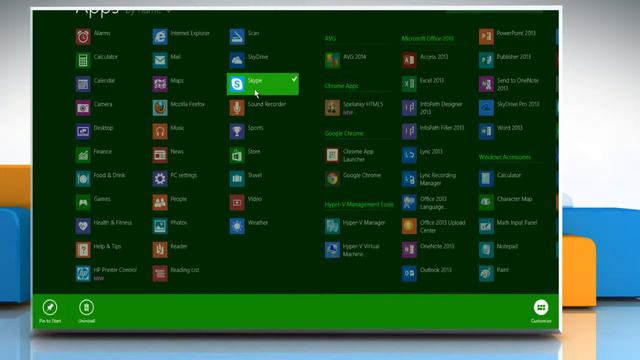Open the Camera app icon

(x=83, y=108)
